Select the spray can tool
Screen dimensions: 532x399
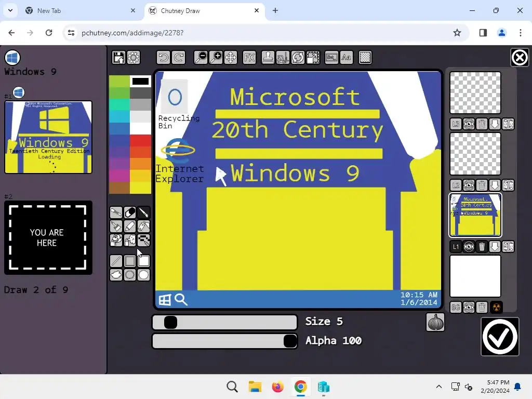pyautogui.click(x=129, y=240)
